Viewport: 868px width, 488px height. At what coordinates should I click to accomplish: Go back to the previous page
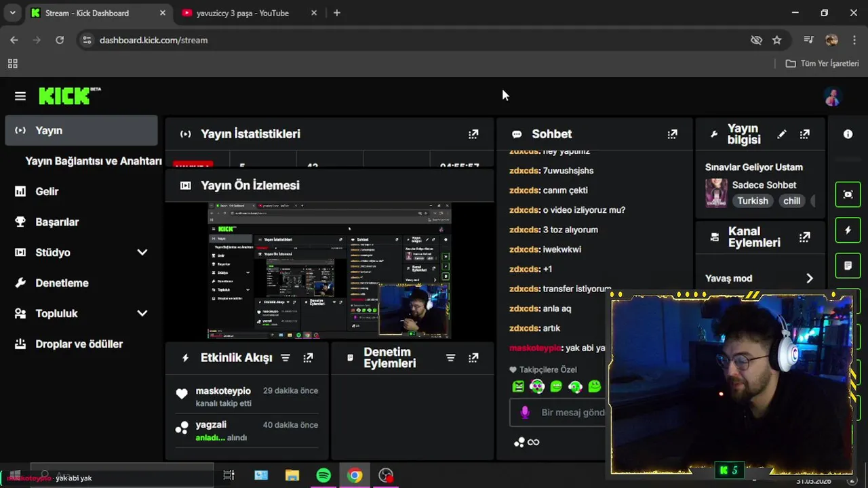tap(14, 40)
